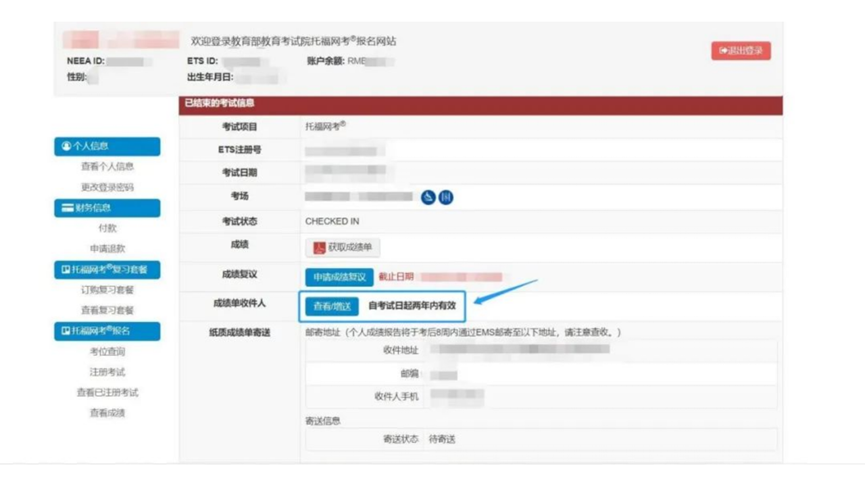Open 获取成绩单 score report PDF
Viewport: 865px width, 484px height.
tap(343, 247)
